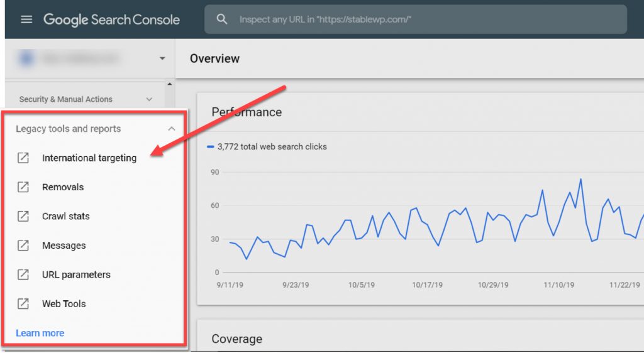
Task: Click the 60 y-axis value
Action: tap(215, 205)
